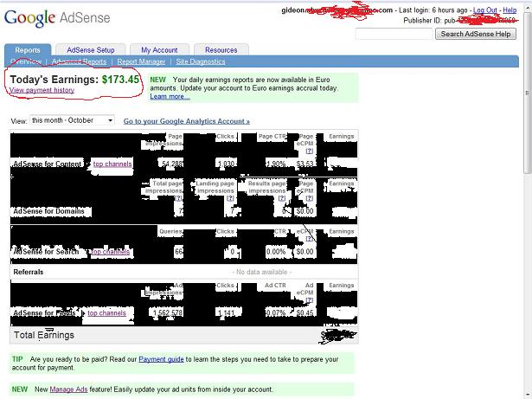532x399 pixels.
Task: Open the Reports tab
Action: coord(28,50)
